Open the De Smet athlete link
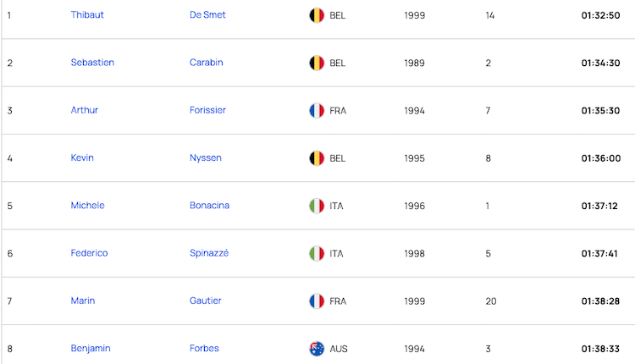The image size is (635, 364). (x=207, y=15)
